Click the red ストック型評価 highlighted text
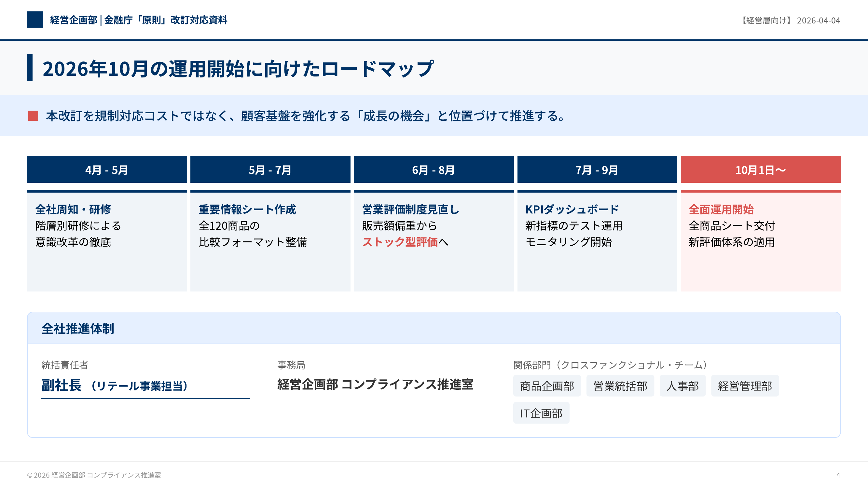This screenshot has width=868, height=488. pos(400,242)
